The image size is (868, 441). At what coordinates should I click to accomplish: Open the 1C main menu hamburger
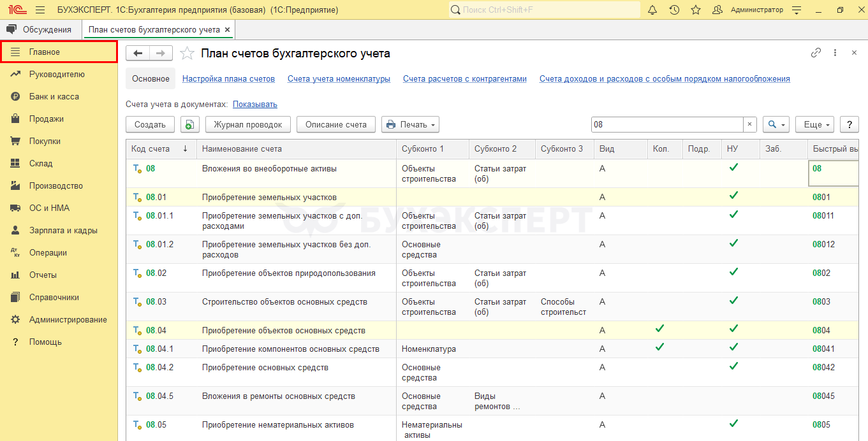(x=40, y=10)
